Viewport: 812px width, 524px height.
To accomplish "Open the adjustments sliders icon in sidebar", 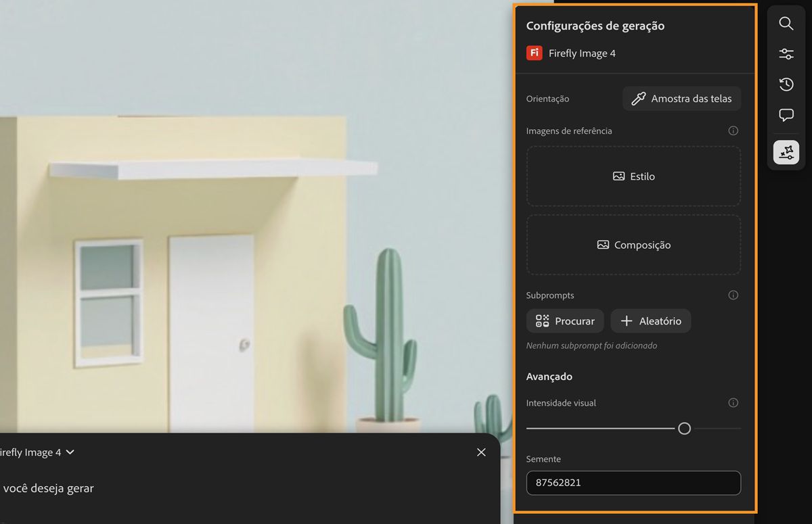I will click(786, 53).
